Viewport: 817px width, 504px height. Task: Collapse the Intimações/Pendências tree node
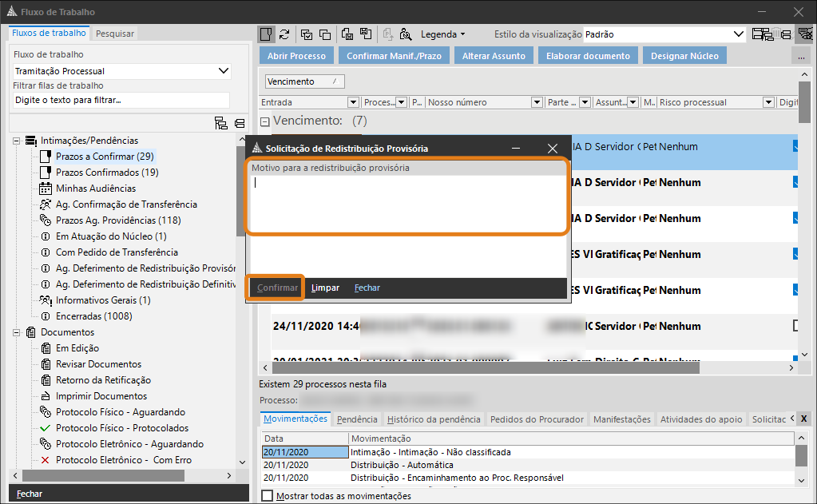[16, 141]
